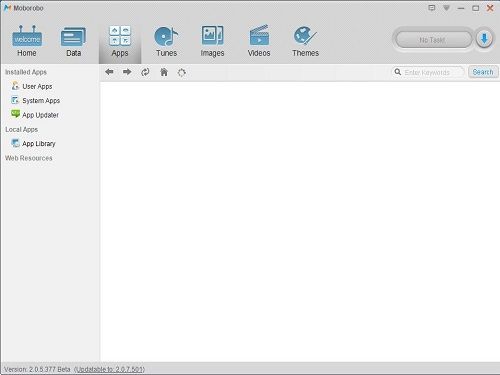Open the feedback icon in title bar
The width and height of the screenshot is (500, 375).
click(x=432, y=8)
